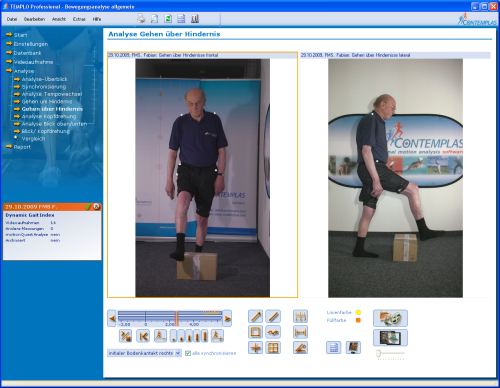
Task: Click walking figure plus icon
Action: 217,336
